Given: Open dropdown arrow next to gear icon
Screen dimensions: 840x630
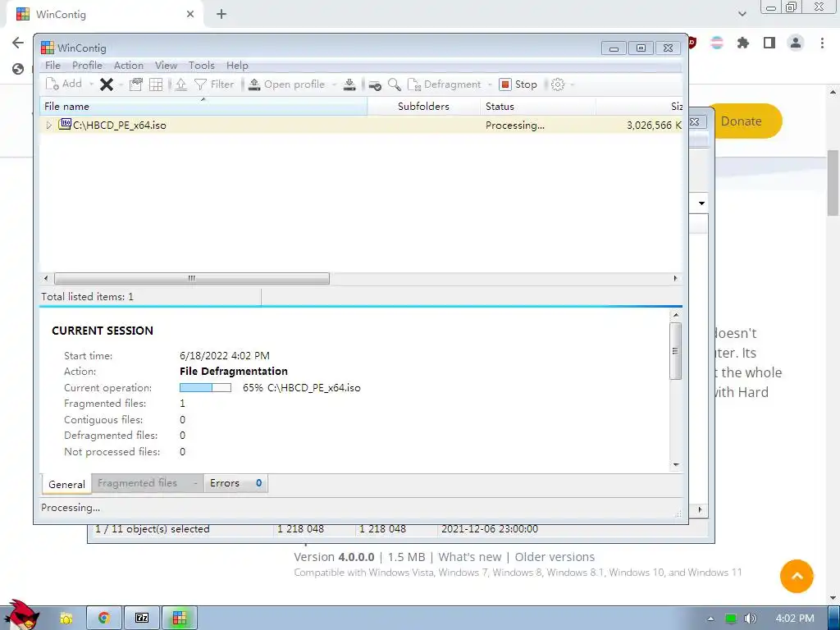Looking at the screenshot, I should tap(572, 84).
